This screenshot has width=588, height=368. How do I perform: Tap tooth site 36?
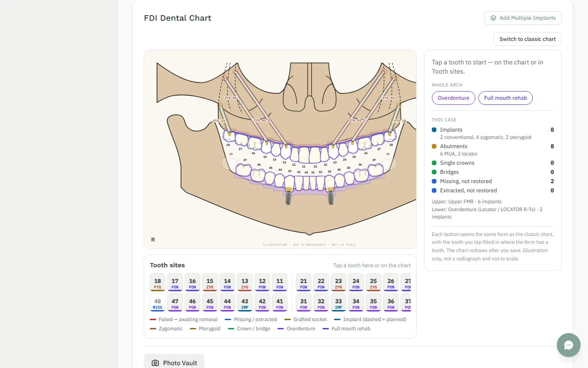click(x=391, y=303)
